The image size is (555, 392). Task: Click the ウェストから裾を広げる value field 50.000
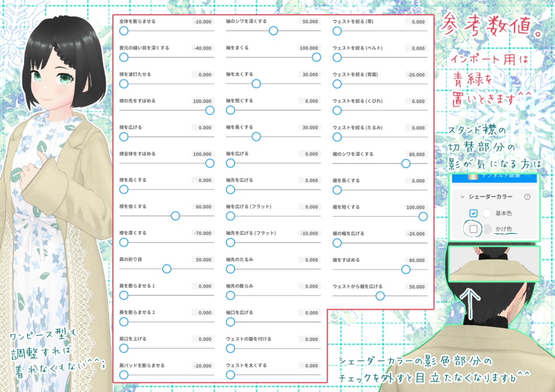tap(416, 287)
